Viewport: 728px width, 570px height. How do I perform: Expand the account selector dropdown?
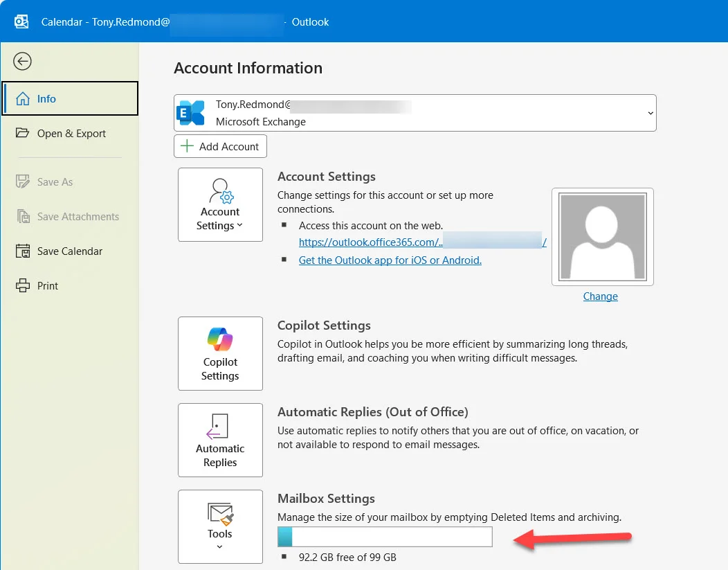tap(650, 113)
